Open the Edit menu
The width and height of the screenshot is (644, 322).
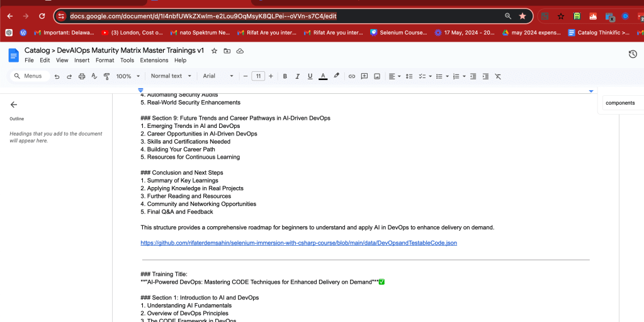click(x=45, y=60)
